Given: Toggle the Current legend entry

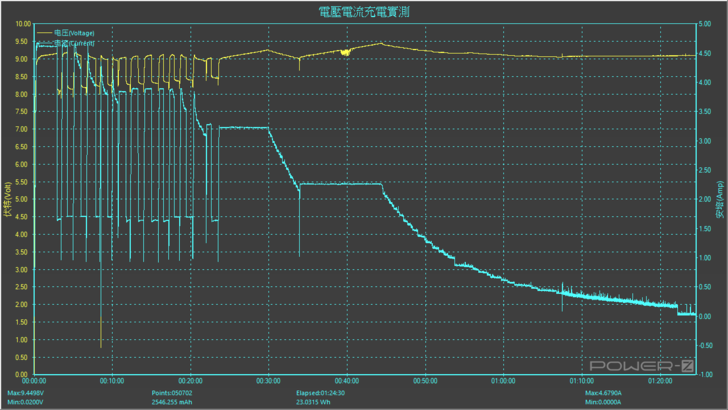Looking at the screenshot, I should [74, 43].
